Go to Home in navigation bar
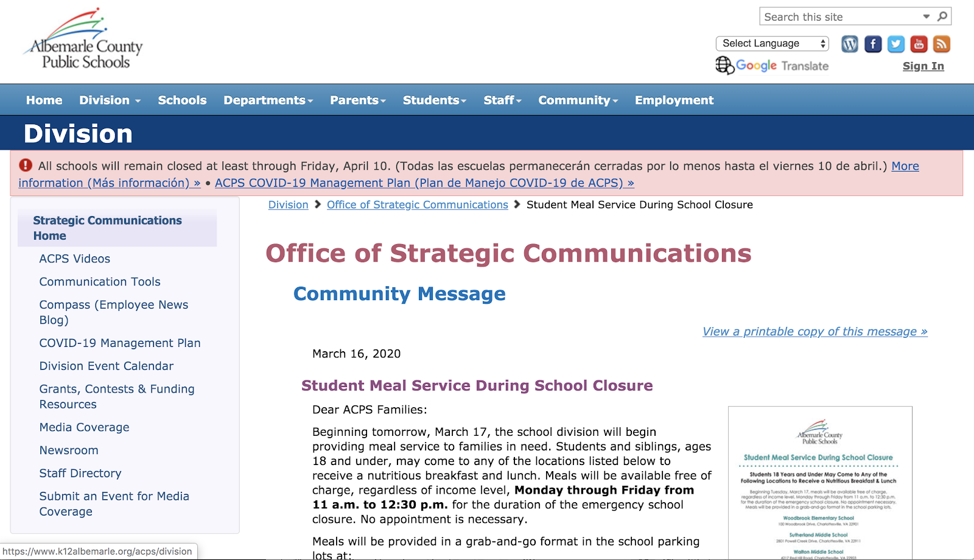Screen dimensions: 974x560 [x=44, y=100]
